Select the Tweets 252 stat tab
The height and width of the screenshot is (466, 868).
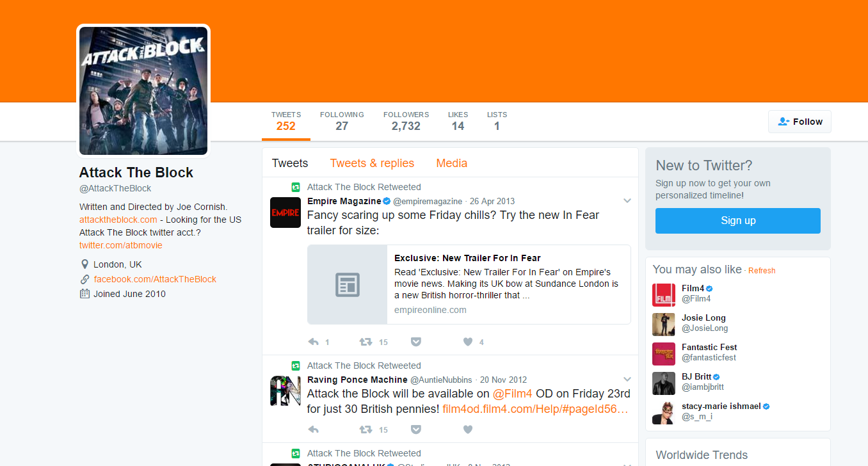(x=286, y=122)
